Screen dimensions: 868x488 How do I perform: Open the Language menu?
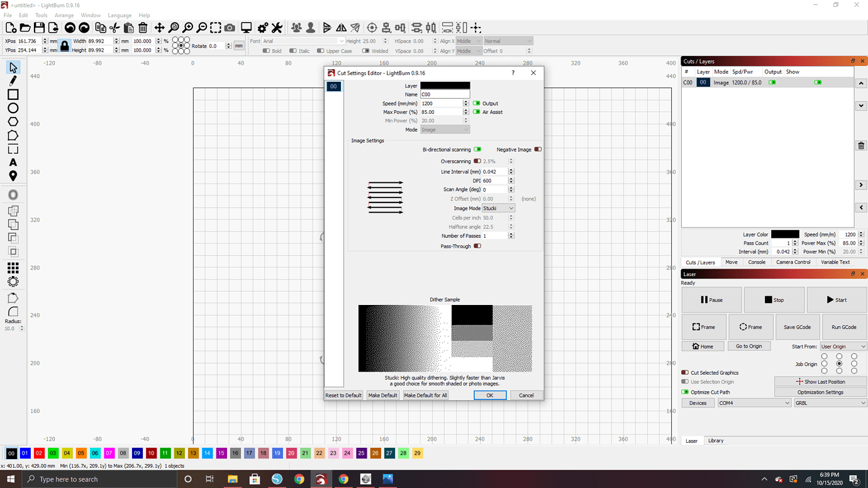[x=120, y=15]
